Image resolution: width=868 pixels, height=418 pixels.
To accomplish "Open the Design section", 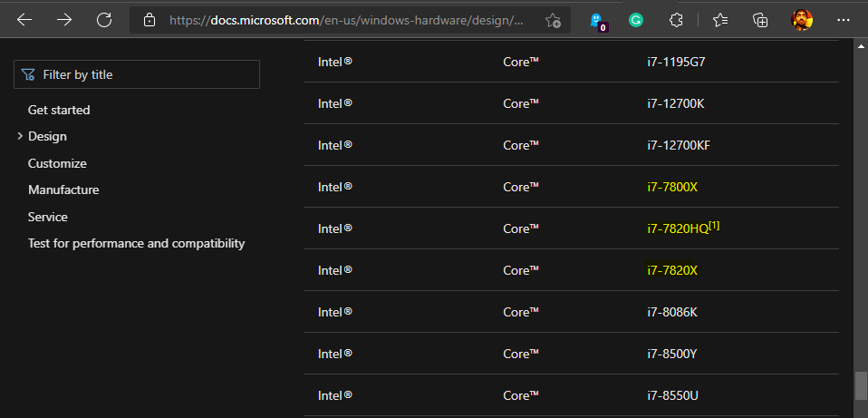I will click(x=47, y=136).
